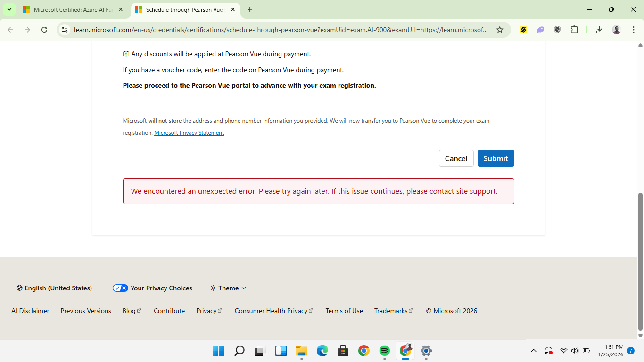Screen dimensions: 644x362
Task: Open Wi-Fi network tray icon
Action: point(564,351)
